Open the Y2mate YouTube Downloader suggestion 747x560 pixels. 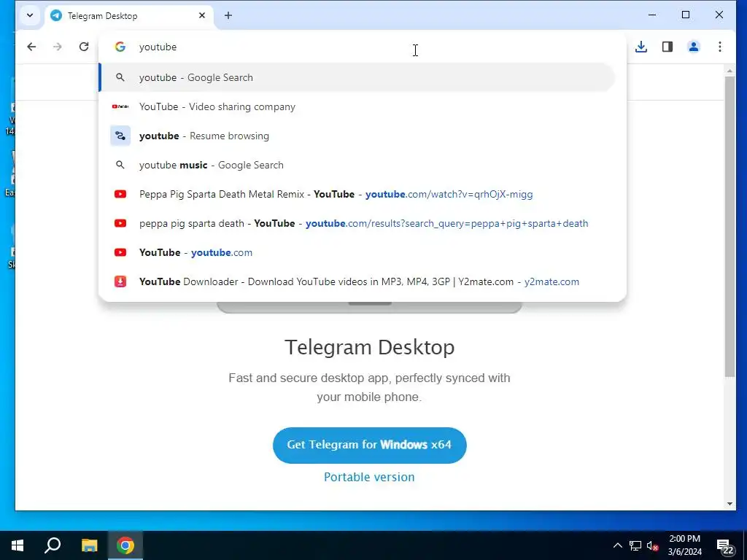357,281
